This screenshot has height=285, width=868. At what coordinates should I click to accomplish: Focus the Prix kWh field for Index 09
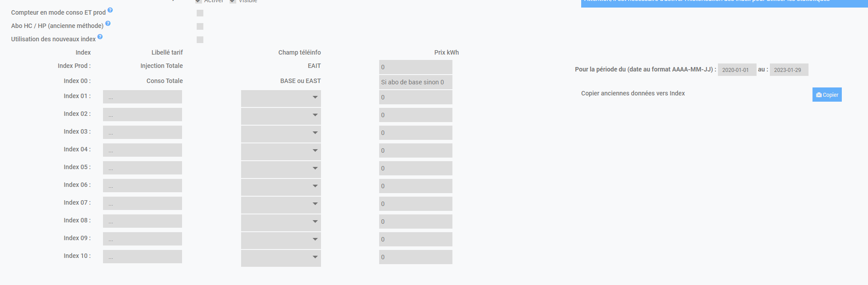pyautogui.click(x=416, y=239)
